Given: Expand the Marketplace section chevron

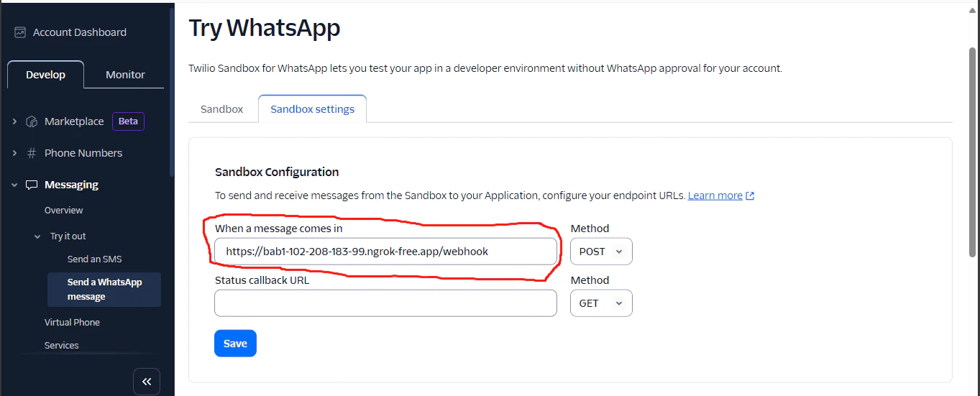Looking at the screenshot, I should pos(14,121).
